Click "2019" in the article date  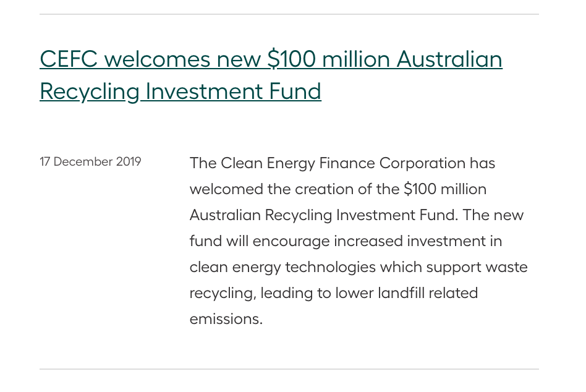pyautogui.click(x=129, y=162)
